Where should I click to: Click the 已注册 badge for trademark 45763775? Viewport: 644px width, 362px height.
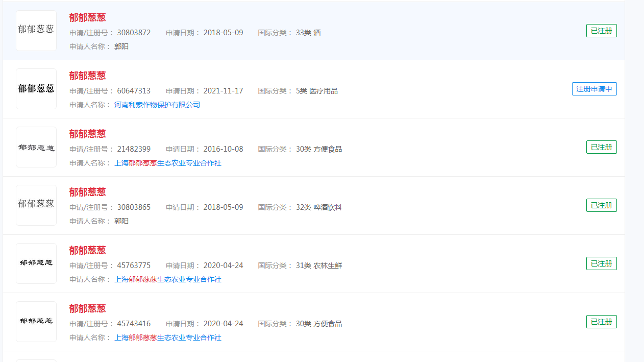click(x=601, y=263)
